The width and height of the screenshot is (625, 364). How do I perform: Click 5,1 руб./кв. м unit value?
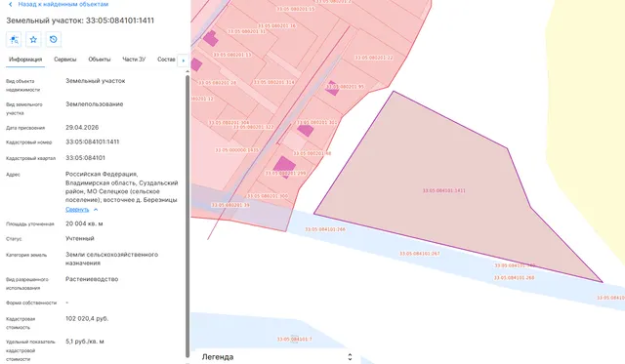click(x=85, y=342)
